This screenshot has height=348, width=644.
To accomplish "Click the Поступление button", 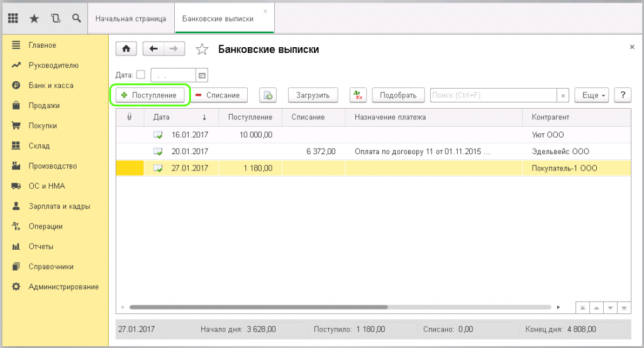I will point(150,95).
